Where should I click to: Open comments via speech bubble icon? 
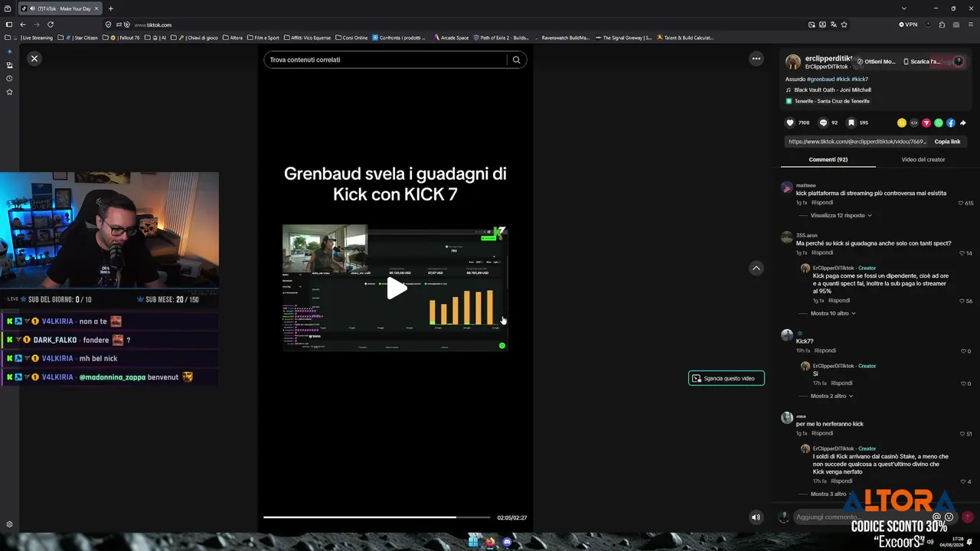(824, 122)
